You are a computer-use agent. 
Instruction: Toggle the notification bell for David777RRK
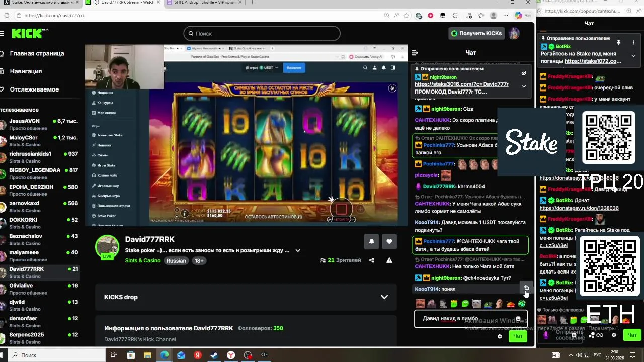click(x=371, y=242)
